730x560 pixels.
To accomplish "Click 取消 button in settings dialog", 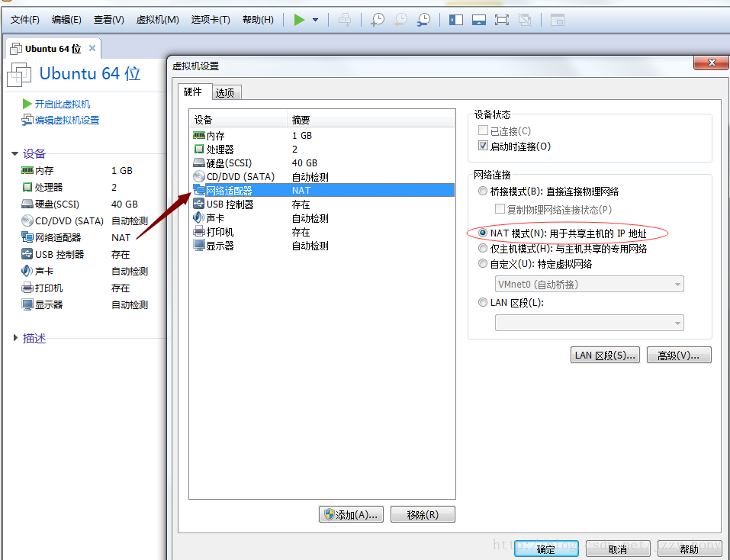I will tap(617, 549).
